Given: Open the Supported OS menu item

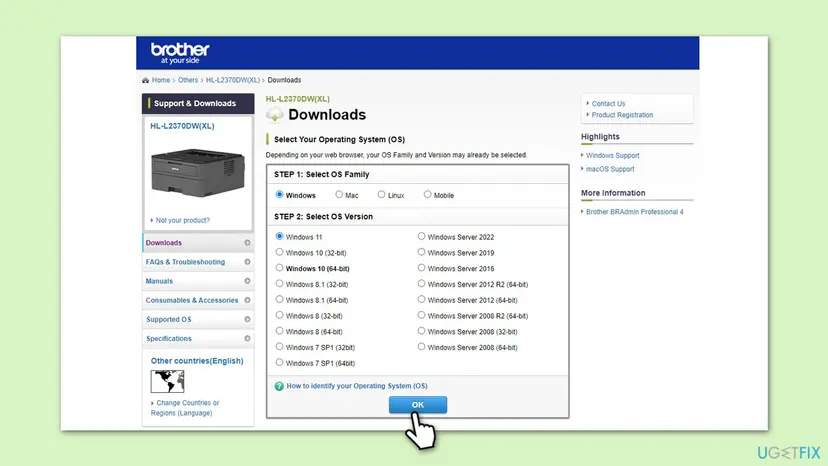Looking at the screenshot, I should click(x=198, y=319).
